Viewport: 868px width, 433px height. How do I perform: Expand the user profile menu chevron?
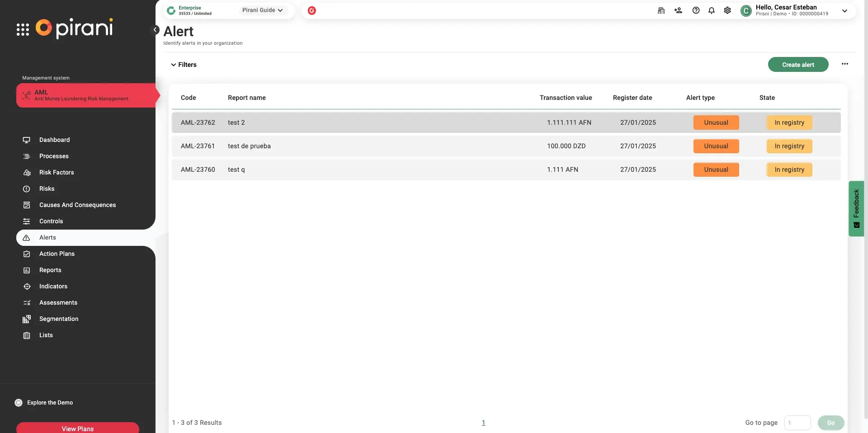[844, 11]
